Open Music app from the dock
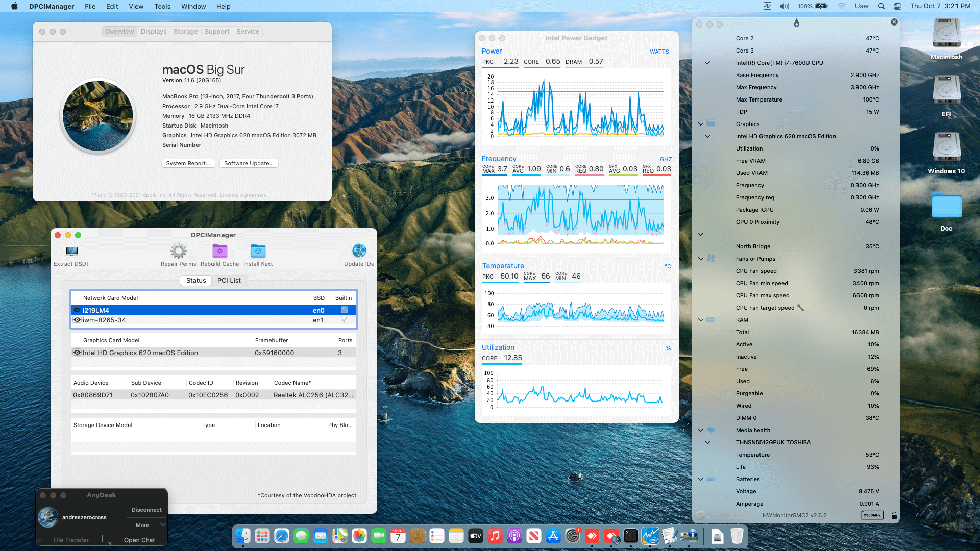980x551 pixels. [x=495, y=536]
